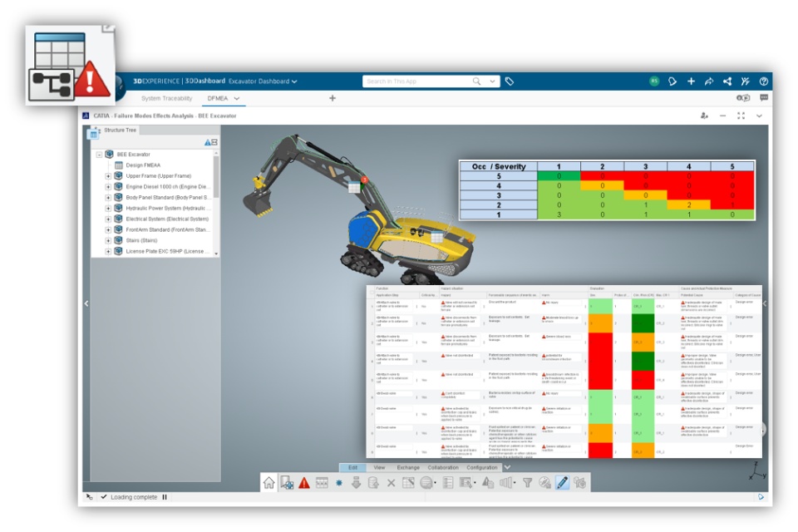Select the blue gear icon in the toolbar
798x532 pixels.
[x=339, y=483]
